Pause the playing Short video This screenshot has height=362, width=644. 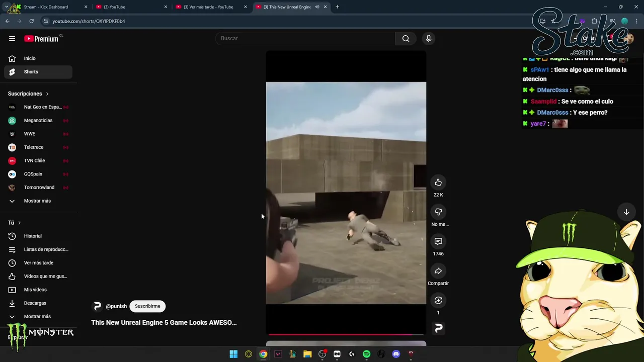pos(346,193)
